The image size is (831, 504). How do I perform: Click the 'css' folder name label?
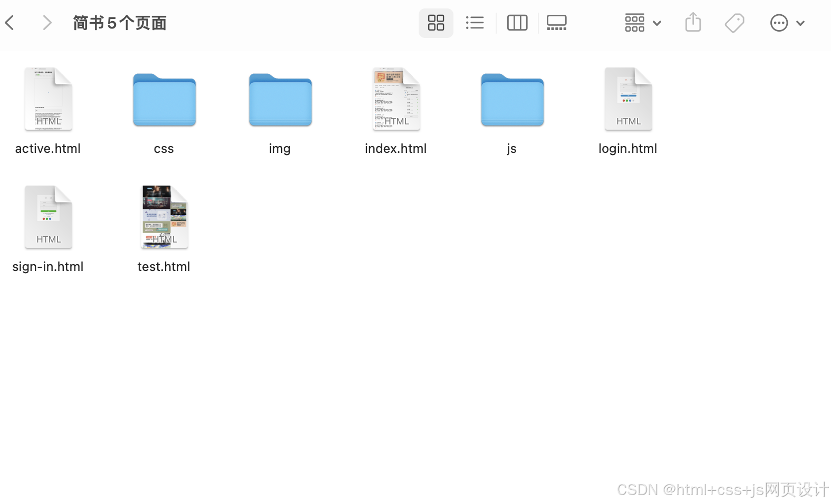164,149
